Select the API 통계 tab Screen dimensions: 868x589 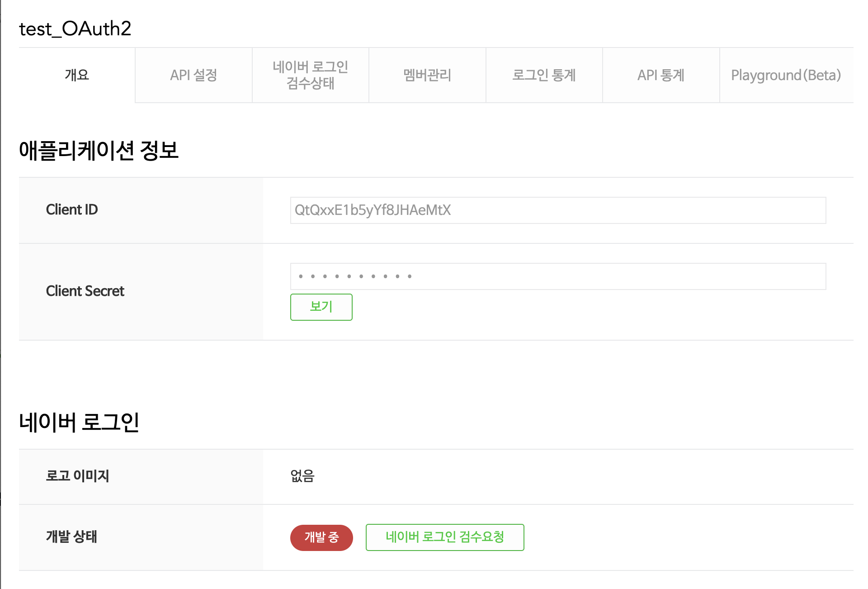(x=660, y=75)
